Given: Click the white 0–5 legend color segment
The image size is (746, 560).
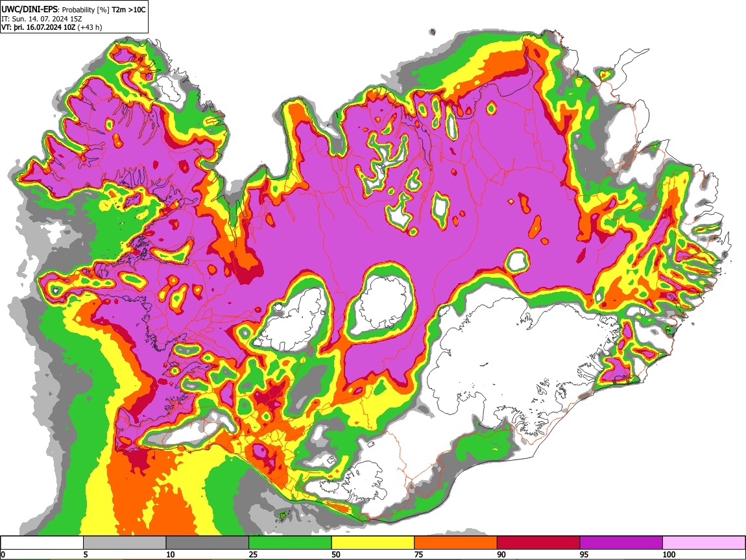Looking at the screenshot, I should (42, 543).
